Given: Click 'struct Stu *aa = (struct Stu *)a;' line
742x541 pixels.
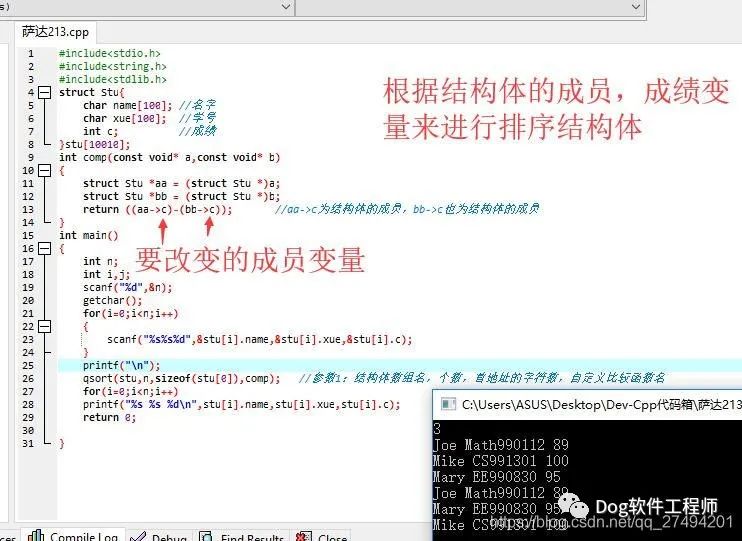Looking at the screenshot, I should coord(182,184).
